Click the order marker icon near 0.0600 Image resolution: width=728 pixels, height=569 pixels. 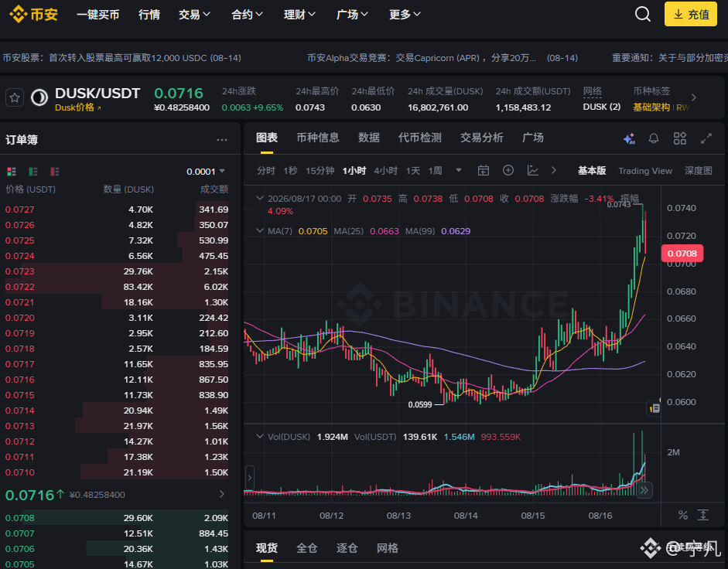point(655,408)
